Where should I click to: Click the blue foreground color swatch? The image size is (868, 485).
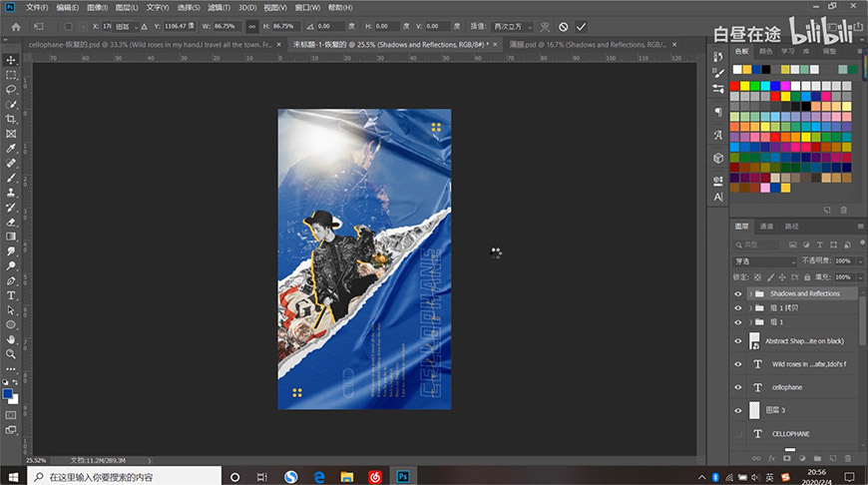(x=8, y=393)
